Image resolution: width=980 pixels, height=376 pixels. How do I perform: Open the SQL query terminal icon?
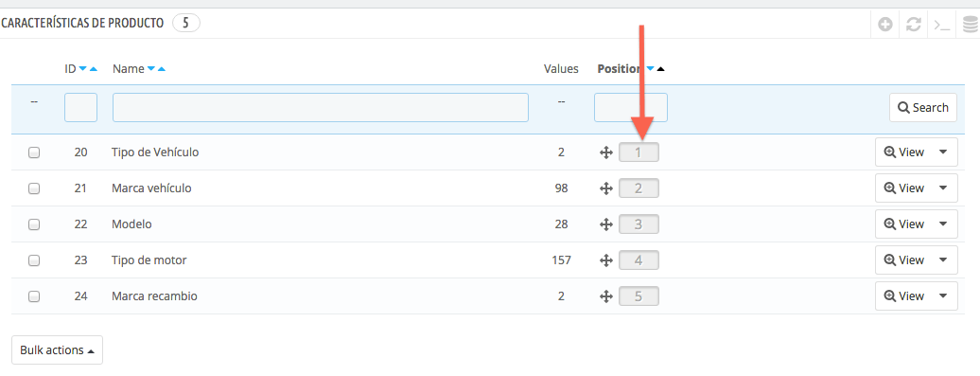(942, 25)
